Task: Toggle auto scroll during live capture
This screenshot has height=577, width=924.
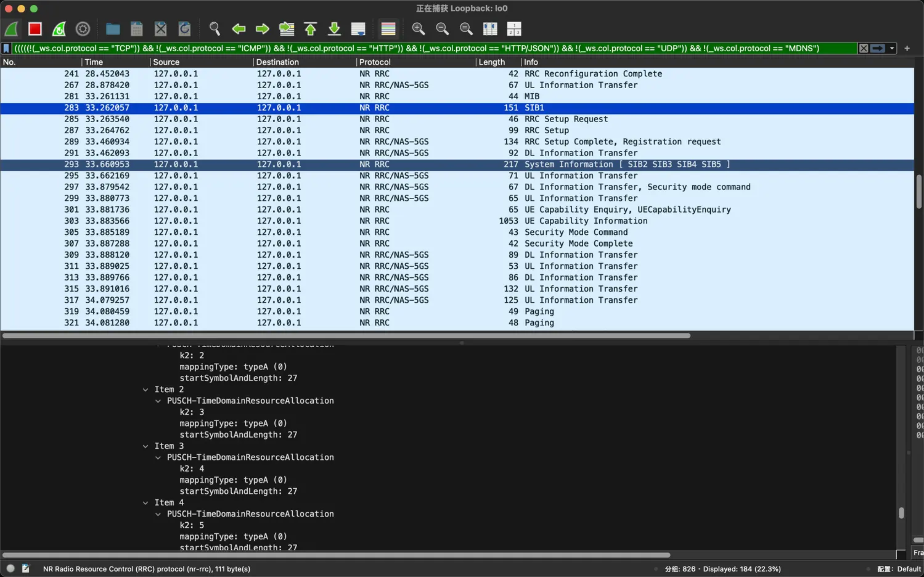Action: [358, 29]
